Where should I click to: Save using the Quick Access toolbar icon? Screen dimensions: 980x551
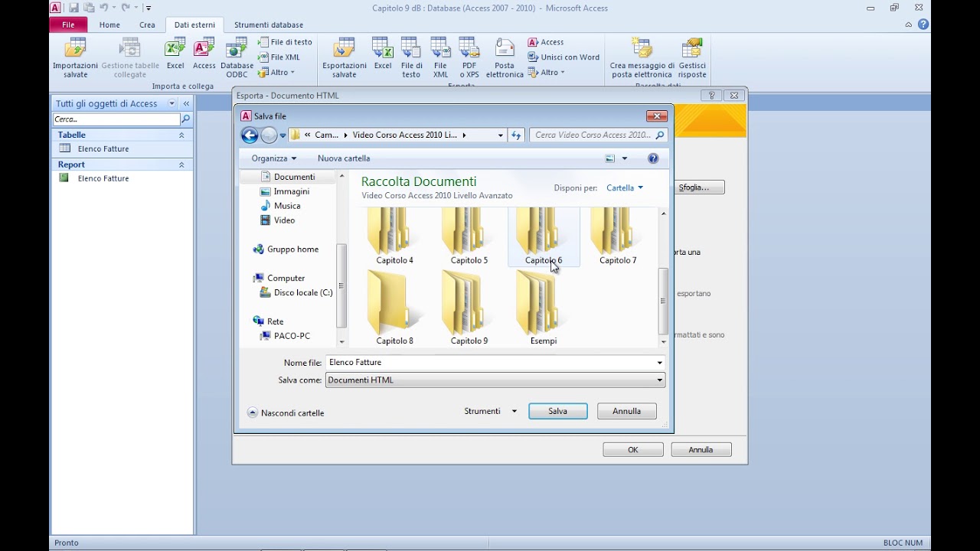coord(73,8)
